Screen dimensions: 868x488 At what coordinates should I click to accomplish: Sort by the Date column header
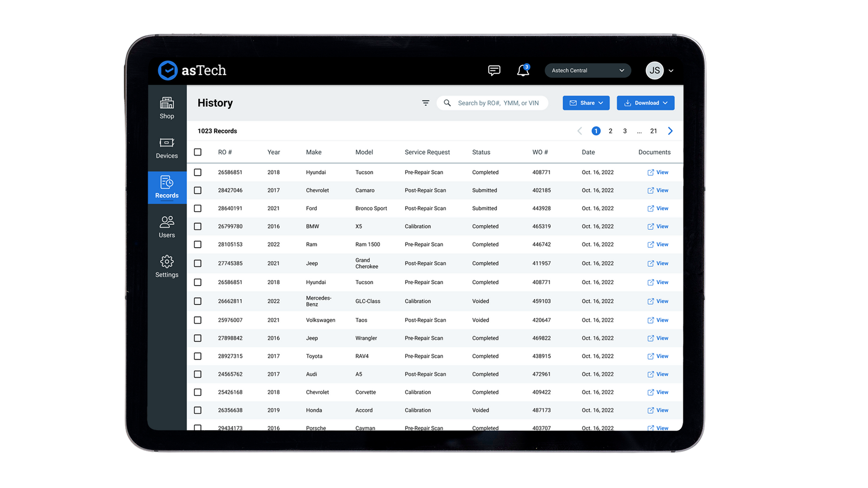[588, 152]
